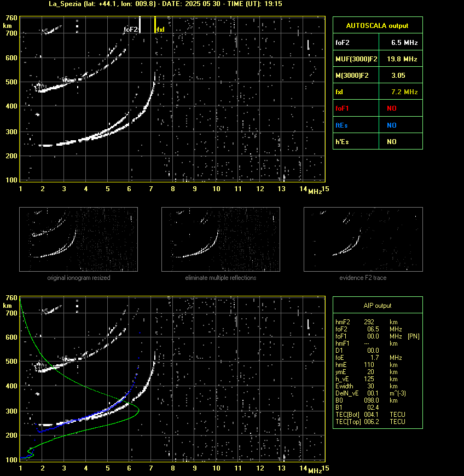Select the Ewidth 30 km row

click(x=367, y=386)
